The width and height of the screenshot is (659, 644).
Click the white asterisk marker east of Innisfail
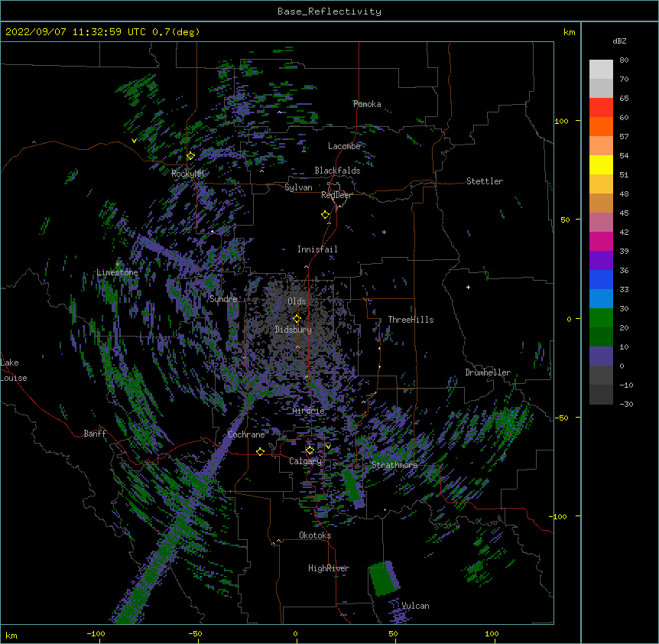384,233
